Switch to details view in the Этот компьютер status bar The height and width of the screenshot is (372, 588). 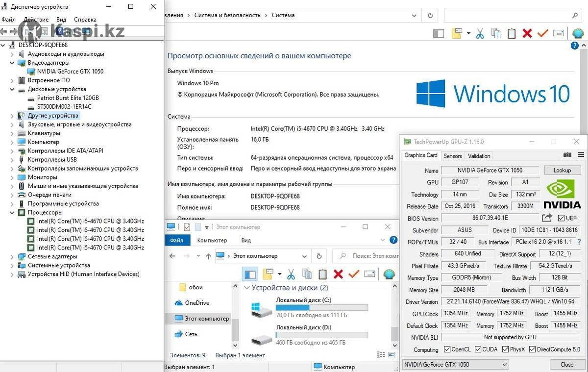coord(381,355)
